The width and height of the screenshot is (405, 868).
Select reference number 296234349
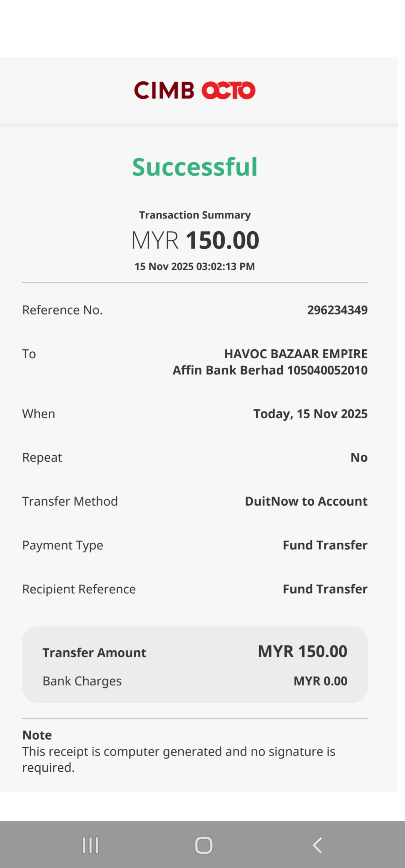click(x=337, y=310)
